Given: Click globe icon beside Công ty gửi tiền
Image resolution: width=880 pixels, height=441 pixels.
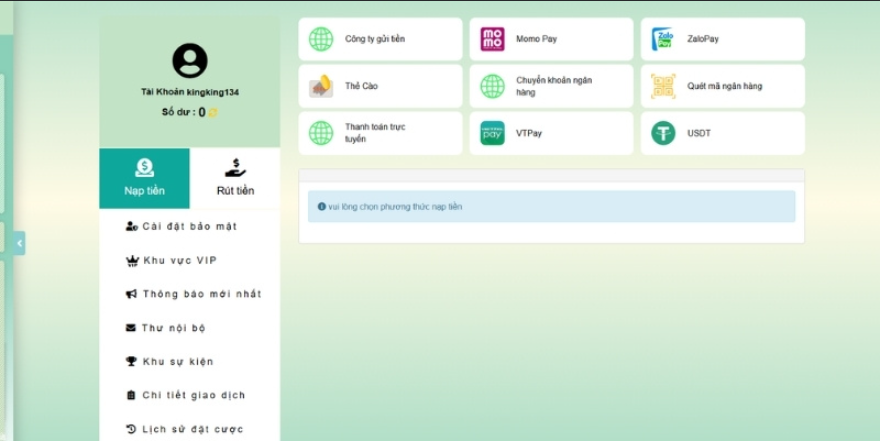Looking at the screenshot, I should (321, 39).
